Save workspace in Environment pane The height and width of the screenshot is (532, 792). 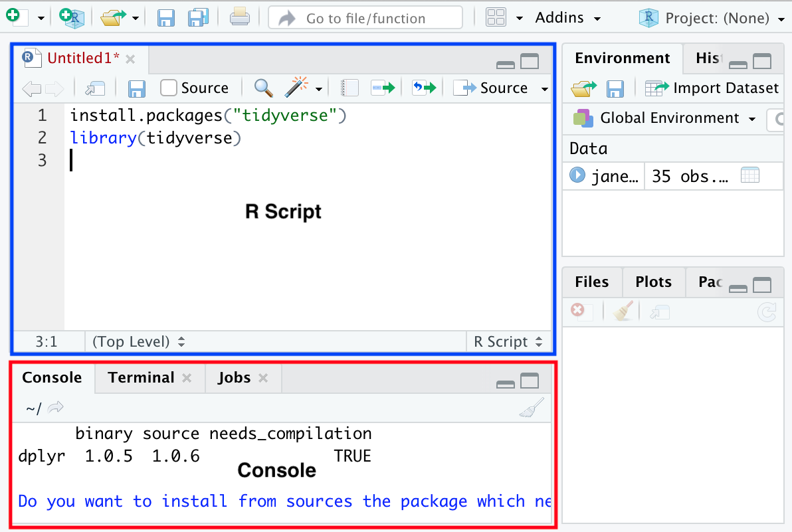pyautogui.click(x=615, y=89)
